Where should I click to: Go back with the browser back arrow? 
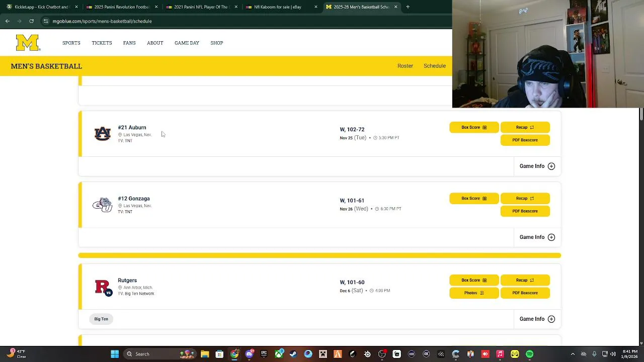(7, 21)
